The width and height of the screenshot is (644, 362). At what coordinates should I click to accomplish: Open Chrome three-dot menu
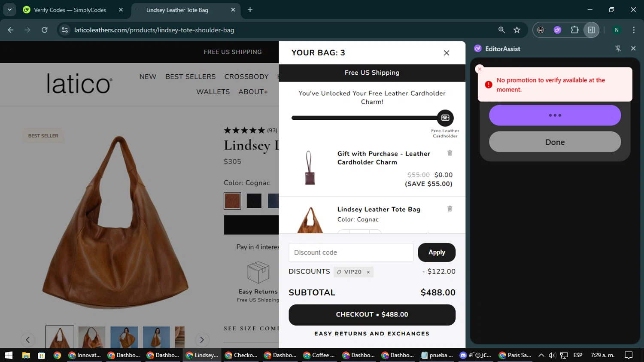pos(634,30)
